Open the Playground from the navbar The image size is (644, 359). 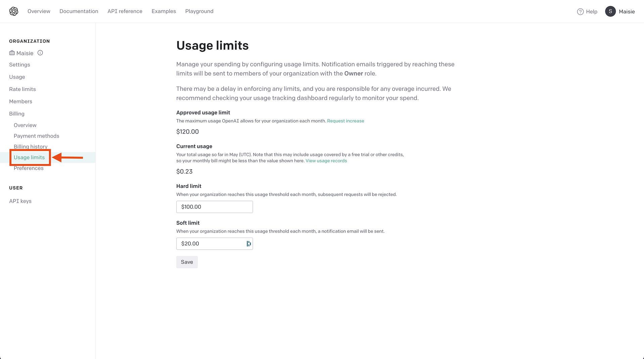199,11
